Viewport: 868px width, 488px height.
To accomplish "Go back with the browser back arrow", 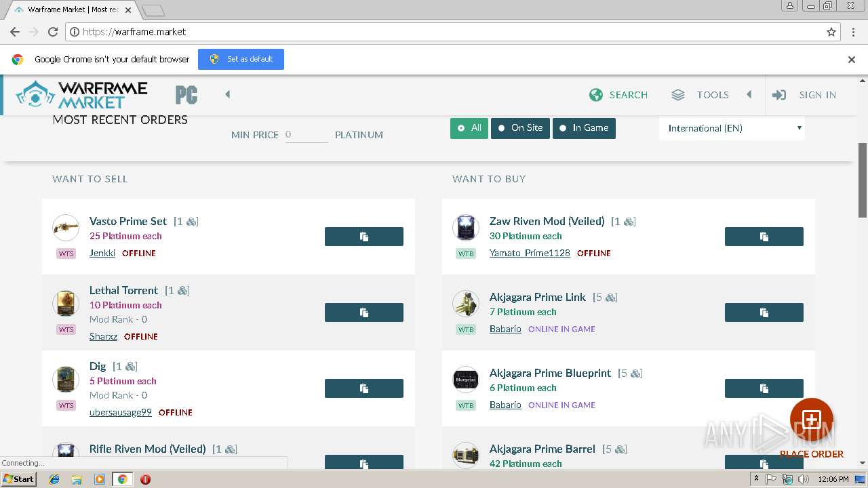I will pos(14,32).
